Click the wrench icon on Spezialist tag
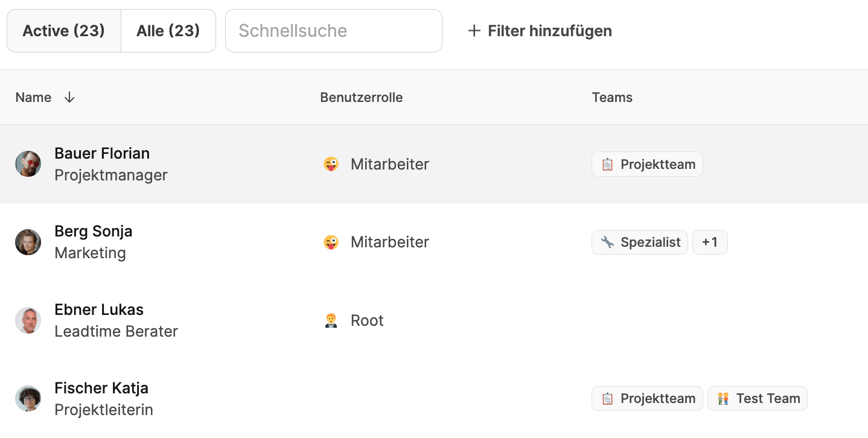868x438 pixels. [607, 243]
